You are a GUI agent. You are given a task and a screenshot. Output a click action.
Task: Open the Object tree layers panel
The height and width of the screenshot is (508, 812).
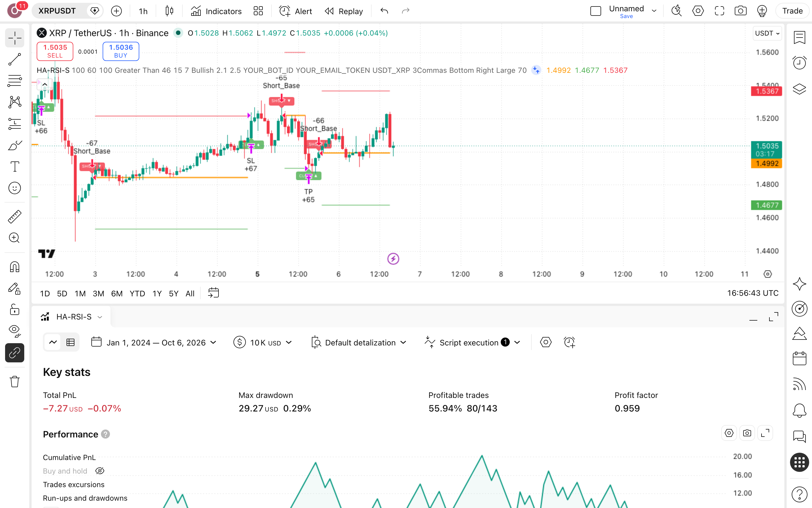799,89
